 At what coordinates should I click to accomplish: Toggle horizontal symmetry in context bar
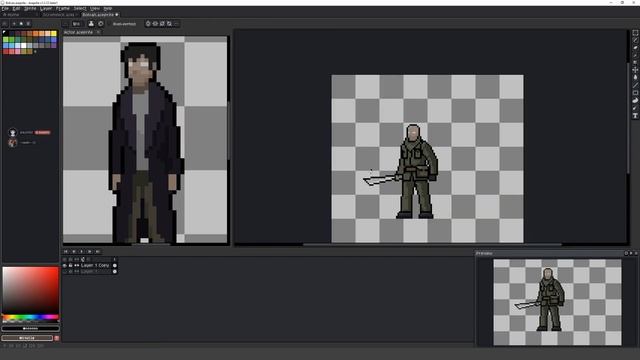point(148,24)
